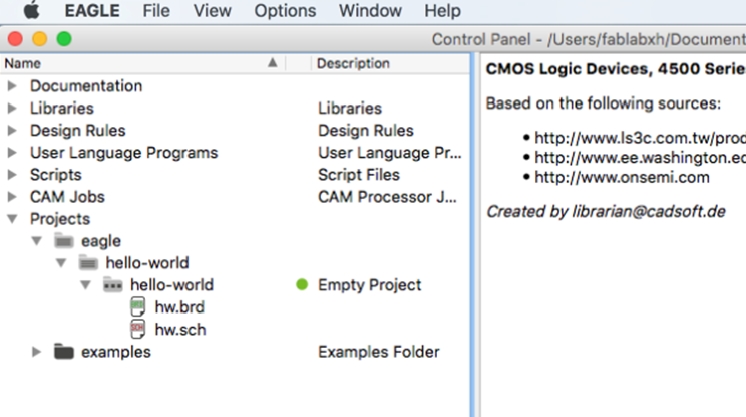Collapse the Projects tree item
This screenshot has height=417, width=746.
pos(12,219)
